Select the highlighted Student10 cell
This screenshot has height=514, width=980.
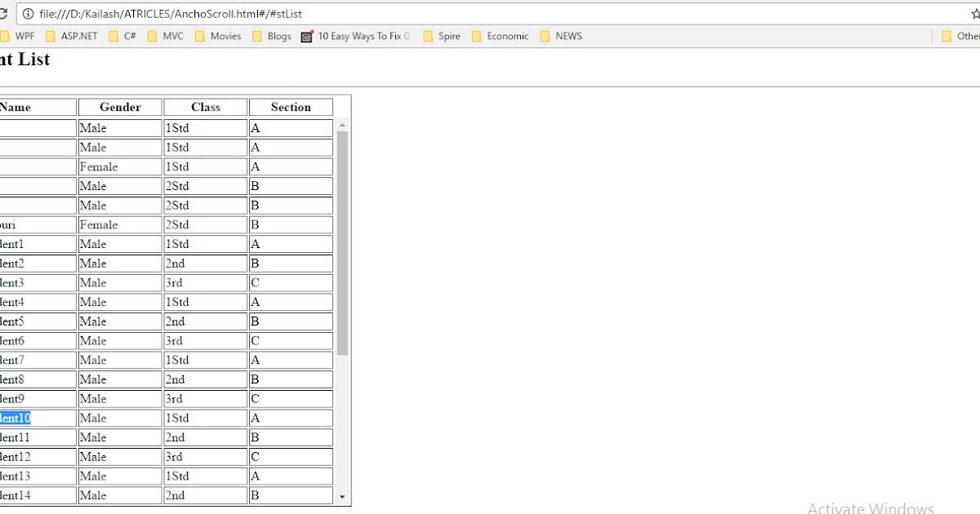click(x=15, y=418)
